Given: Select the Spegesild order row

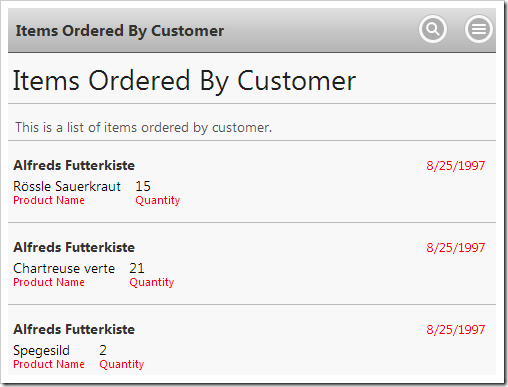Looking at the screenshot, I should (252, 340).
